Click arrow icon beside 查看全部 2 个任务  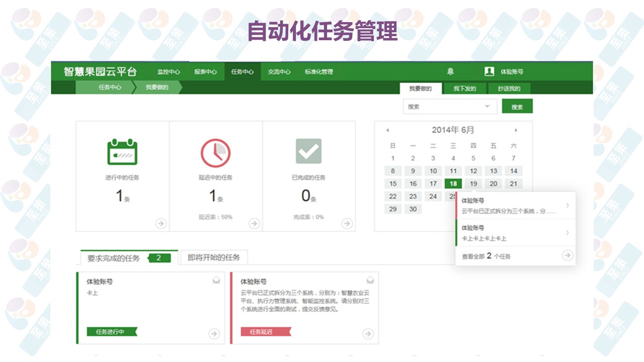point(568,255)
